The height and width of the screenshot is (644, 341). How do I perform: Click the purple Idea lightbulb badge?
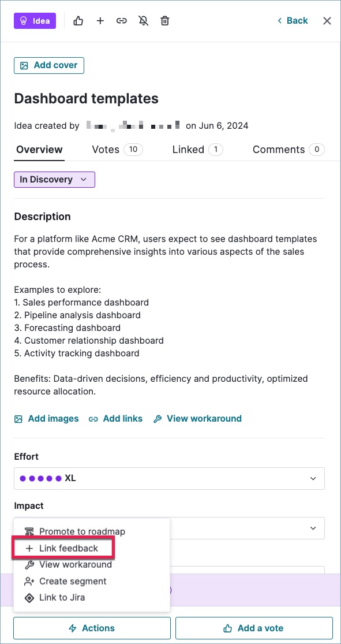tap(35, 21)
